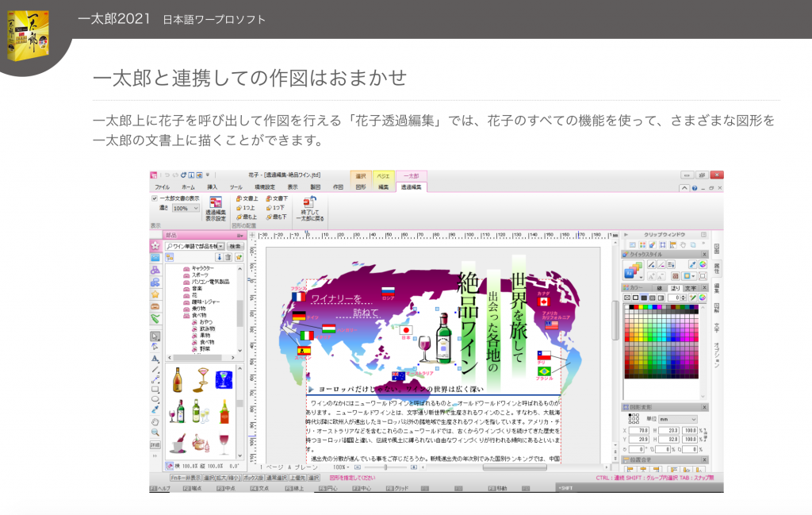Select the ellipse drawing tool
The height and width of the screenshot is (515, 812).
155,399
